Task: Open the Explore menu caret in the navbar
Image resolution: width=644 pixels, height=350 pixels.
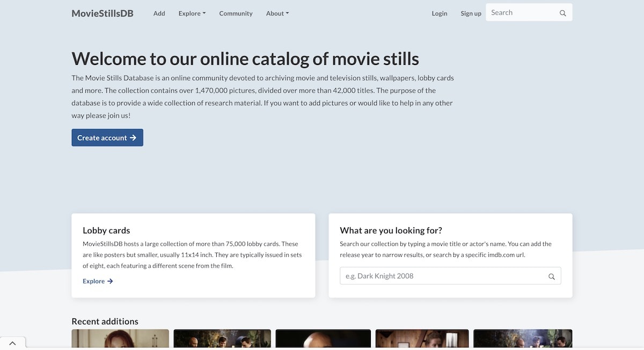Action: coord(205,13)
